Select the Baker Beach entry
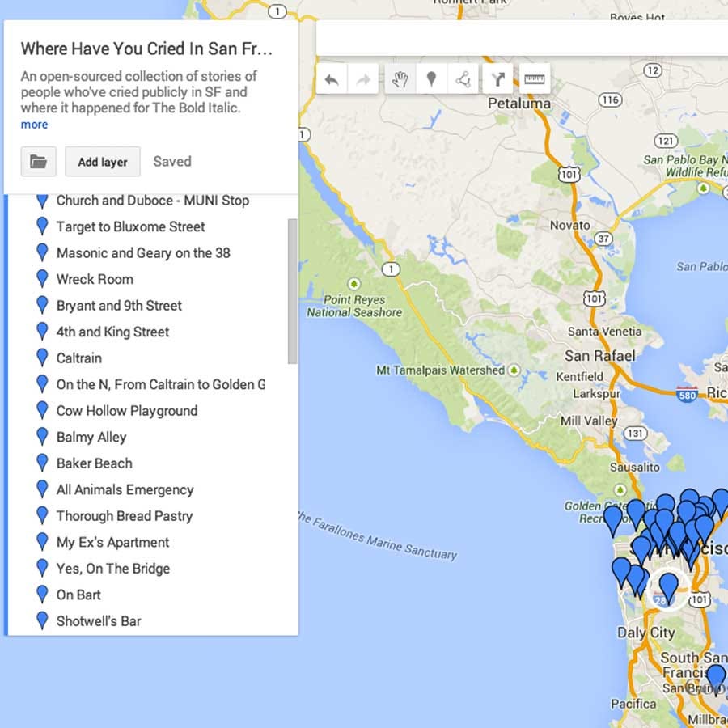This screenshot has height=728, width=728. coord(95,463)
